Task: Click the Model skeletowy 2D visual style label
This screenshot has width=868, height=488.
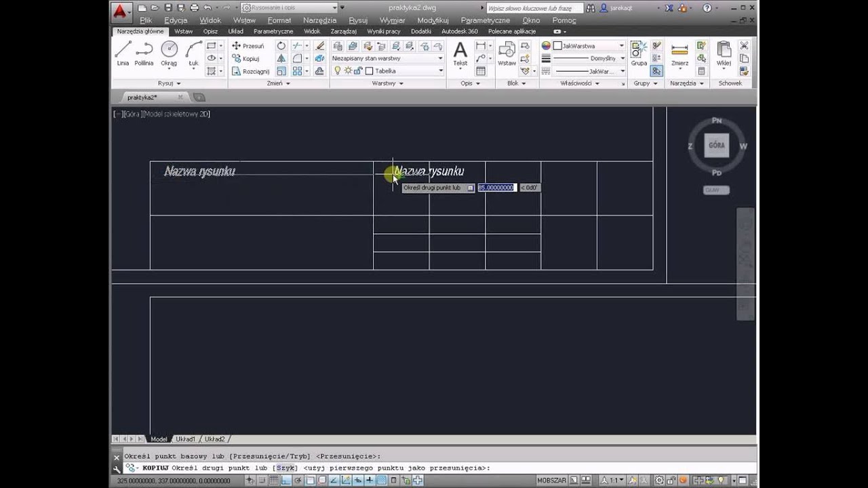Action: (x=177, y=114)
